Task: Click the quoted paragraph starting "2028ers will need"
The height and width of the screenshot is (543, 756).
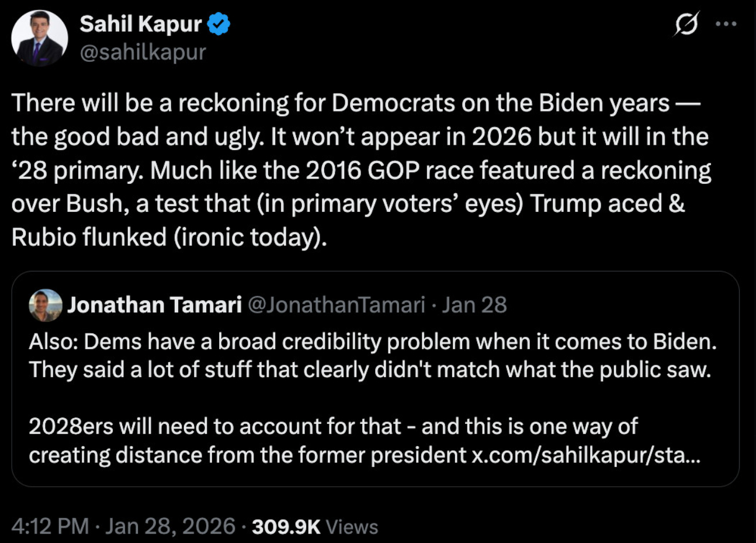Action: pyautogui.click(x=333, y=427)
